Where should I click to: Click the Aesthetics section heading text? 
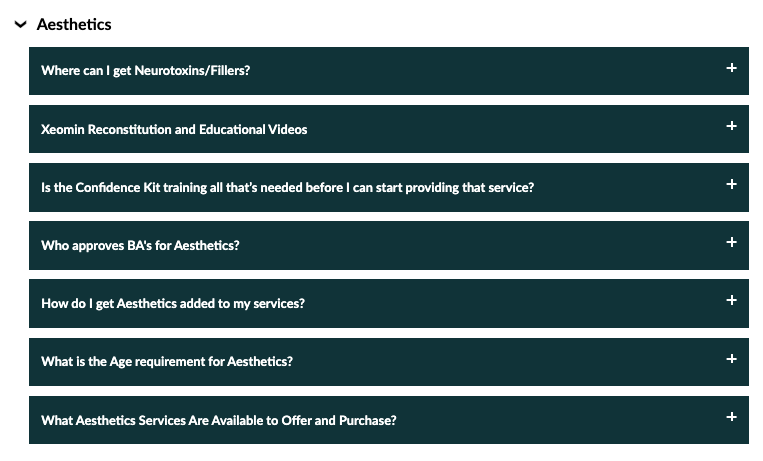click(74, 24)
